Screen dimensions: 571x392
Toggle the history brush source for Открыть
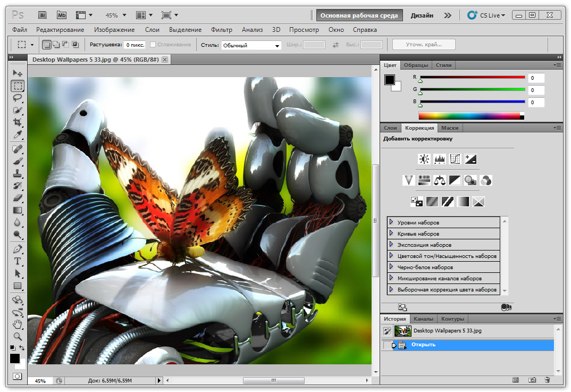click(x=388, y=345)
